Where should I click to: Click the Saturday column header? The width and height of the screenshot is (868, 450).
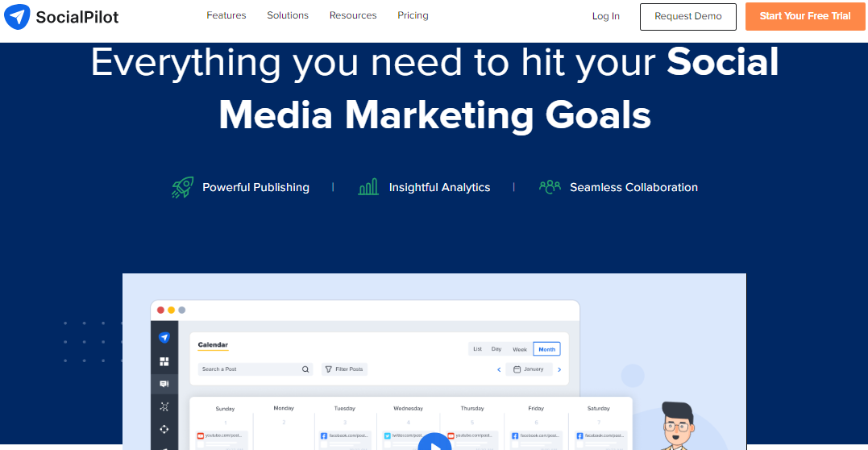pyautogui.click(x=598, y=408)
